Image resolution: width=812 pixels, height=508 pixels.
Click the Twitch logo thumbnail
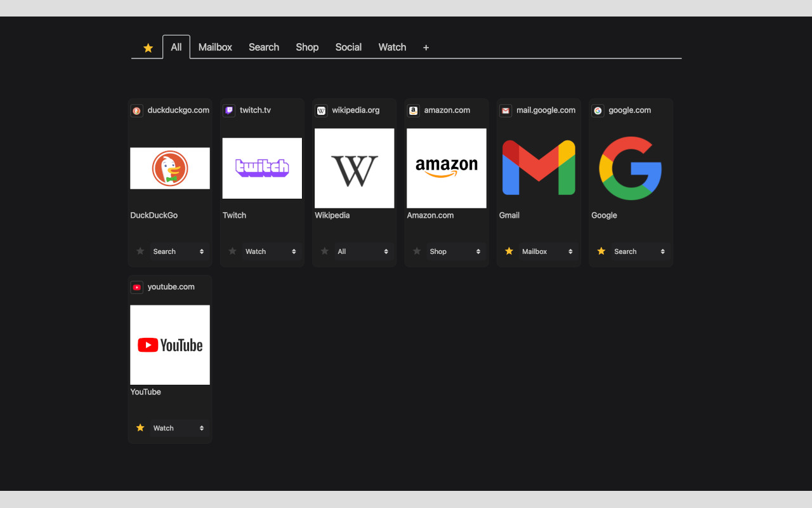pos(262,168)
